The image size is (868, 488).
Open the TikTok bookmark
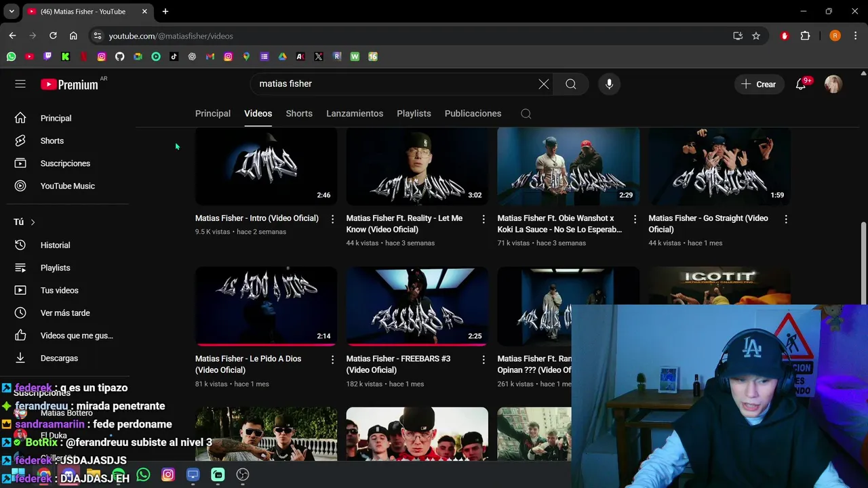[x=174, y=57]
